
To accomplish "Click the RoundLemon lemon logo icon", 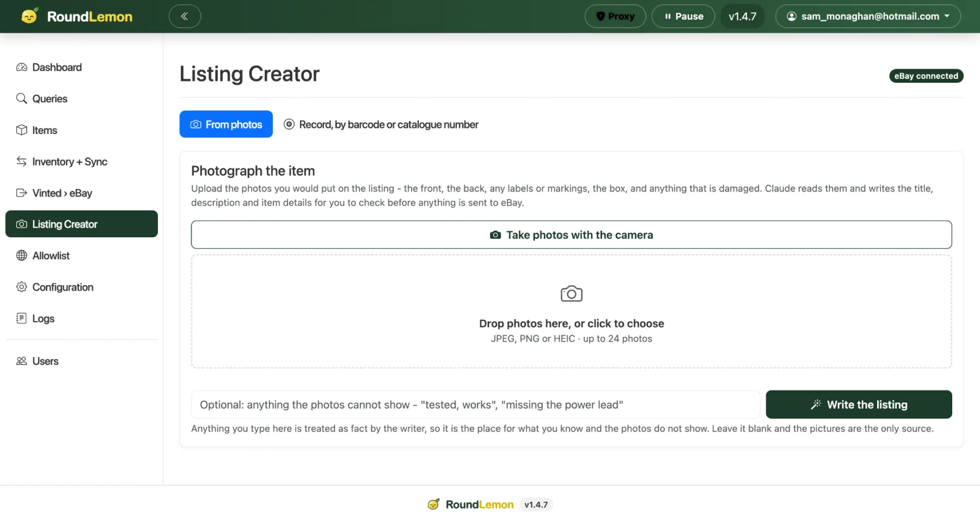I will click(x=29, y=16).
